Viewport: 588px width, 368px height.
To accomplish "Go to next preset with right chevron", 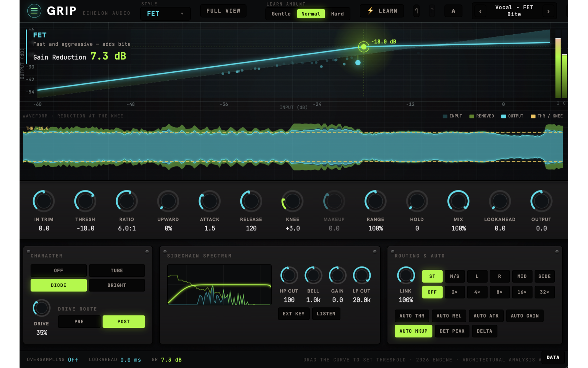I will point(548,11).
